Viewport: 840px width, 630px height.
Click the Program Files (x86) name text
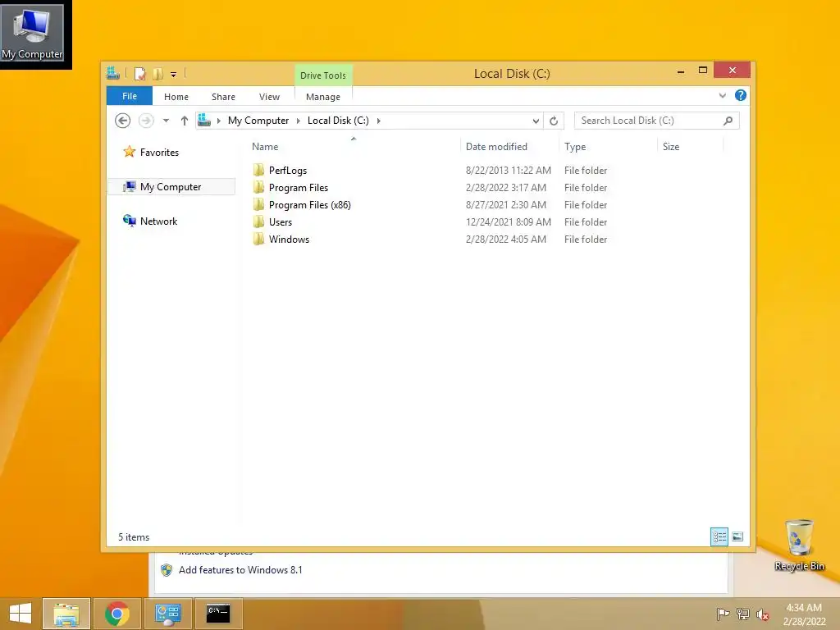pyautogui.click(x=309, y=204)
